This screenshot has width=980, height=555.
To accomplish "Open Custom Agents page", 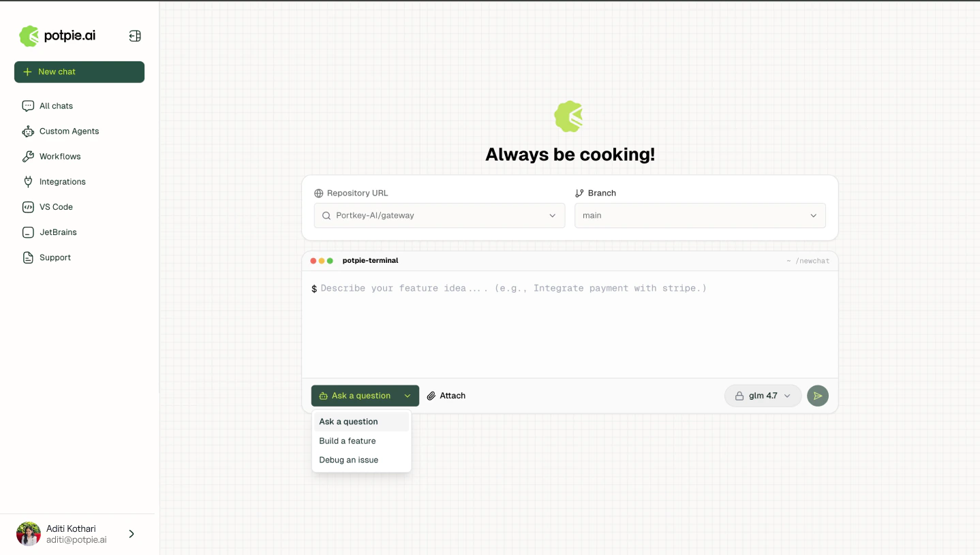I will pyautogui.click(x=69, y=131).
